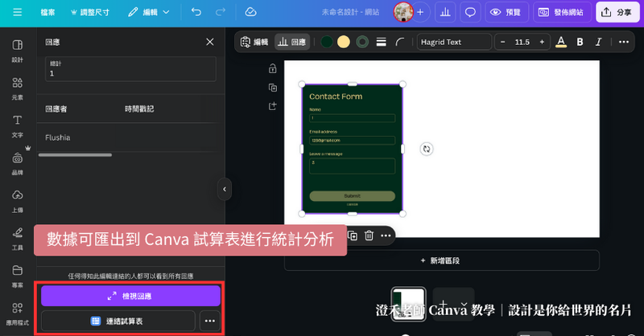Image resolution: width=644 pixels, height=336 pixels.
Task: Click the 檢視回應 view responses button
Action: (130, 296)
